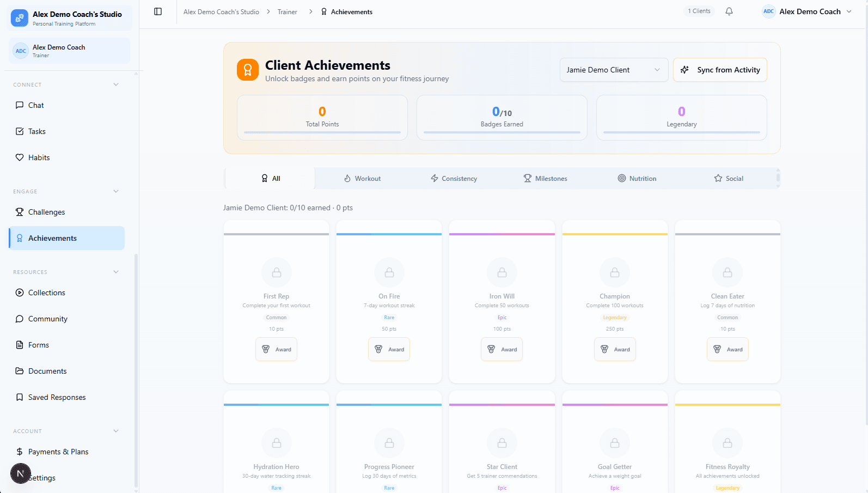The height and width of the screenshot is (493, 868).
Task: Click the Rare tag on On Fire card
Action: click(x=389, y=318)
